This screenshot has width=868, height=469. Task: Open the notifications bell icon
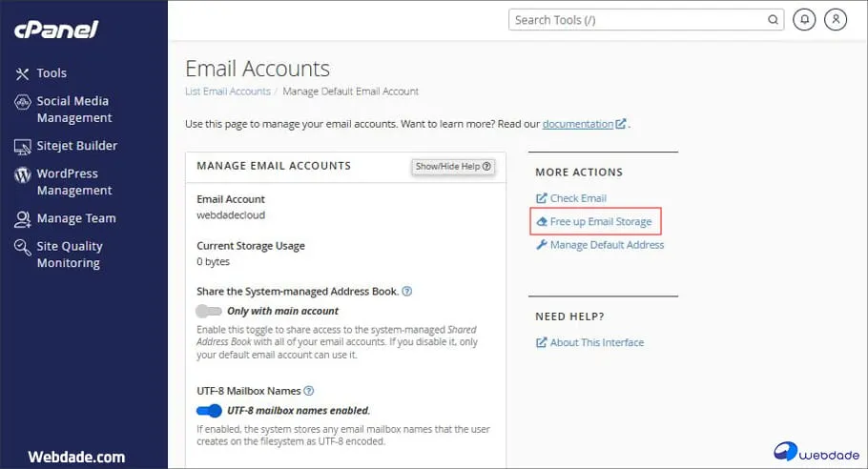tap(804, 20)
